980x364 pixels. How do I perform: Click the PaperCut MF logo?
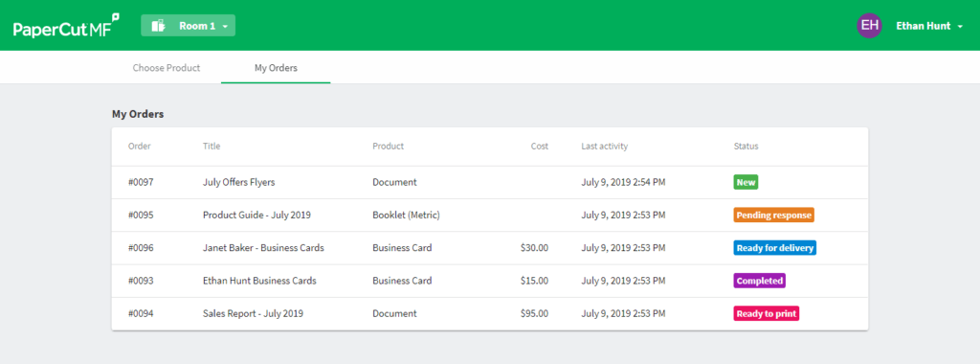[66, 26]
